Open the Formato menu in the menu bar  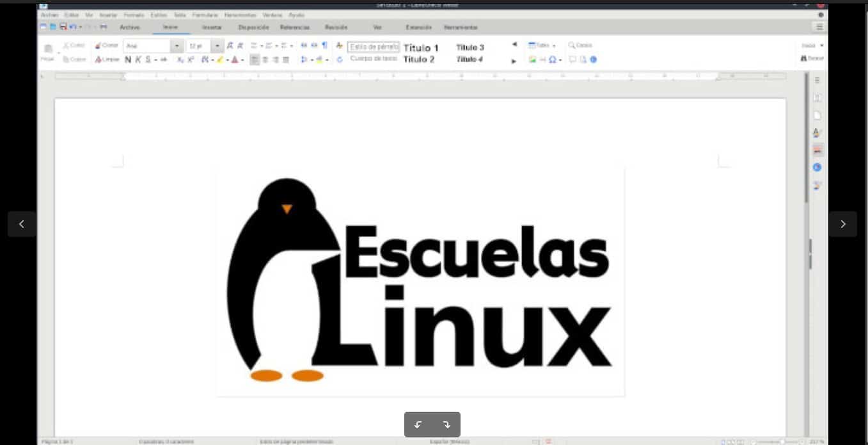pyautogui.click(x=134, y=15)
